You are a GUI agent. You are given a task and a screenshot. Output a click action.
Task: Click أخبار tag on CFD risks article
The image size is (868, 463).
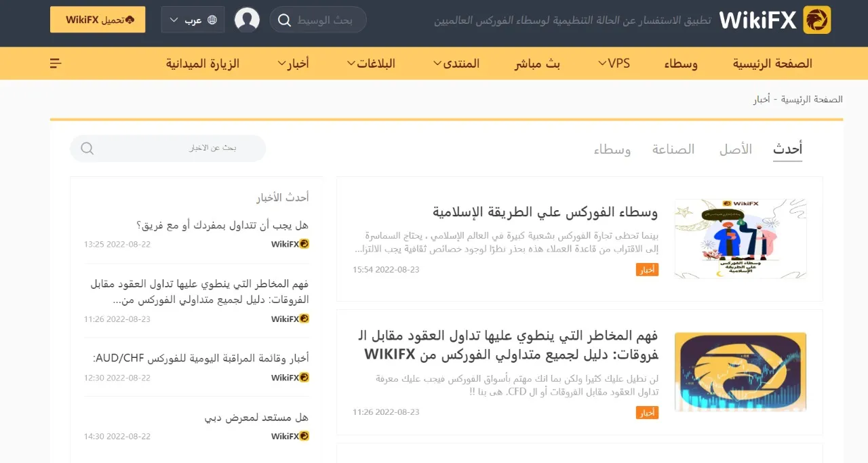click(x=647, y=412)
